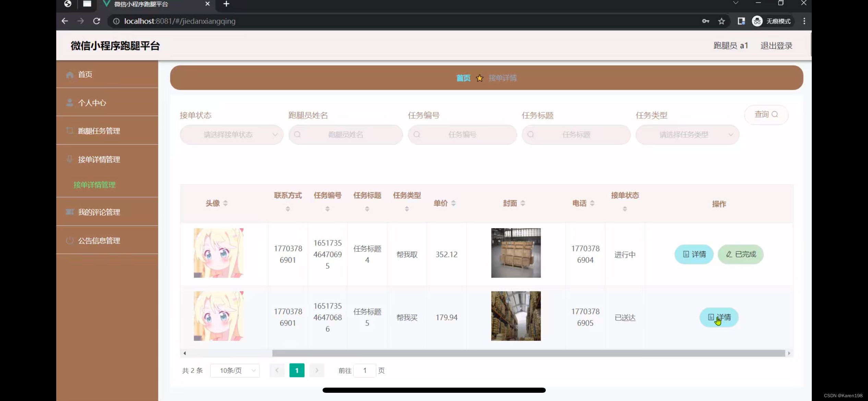
Task: Open the saved password key icon
Action: pyautogui.click(x=706, y=21)
